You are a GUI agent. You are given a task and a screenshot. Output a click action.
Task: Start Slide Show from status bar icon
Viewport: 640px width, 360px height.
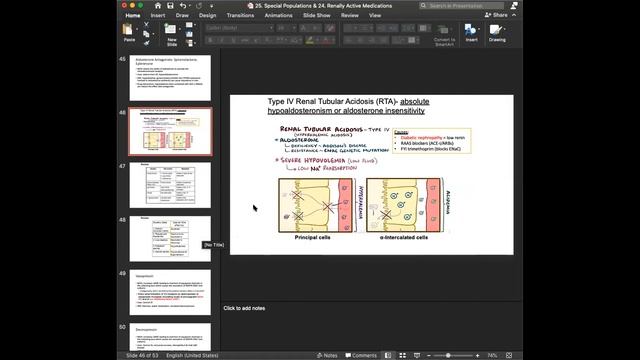click(417, 356)
